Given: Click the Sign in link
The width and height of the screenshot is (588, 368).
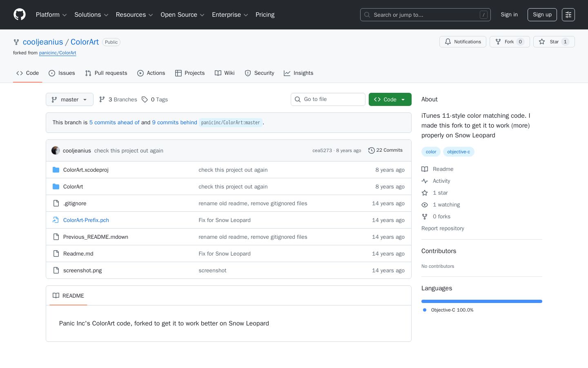Looking at the screenshot, I should click(x=509, y=15).
